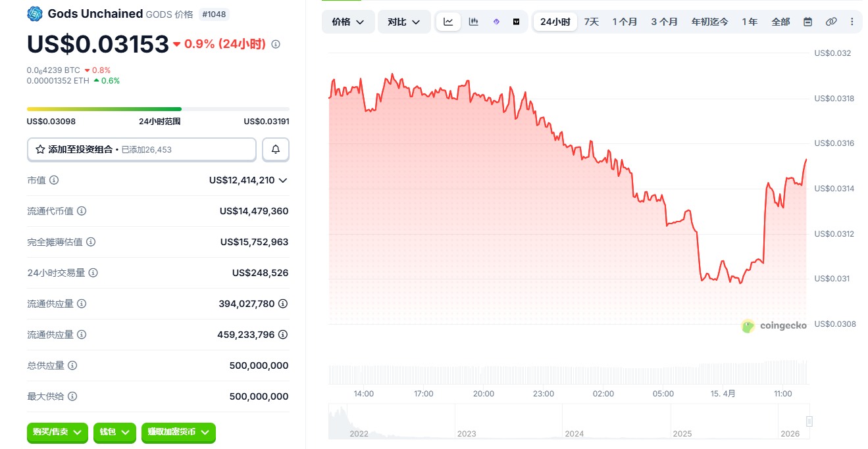
Task: Select the 7天 time range
Action: point(592,22)
